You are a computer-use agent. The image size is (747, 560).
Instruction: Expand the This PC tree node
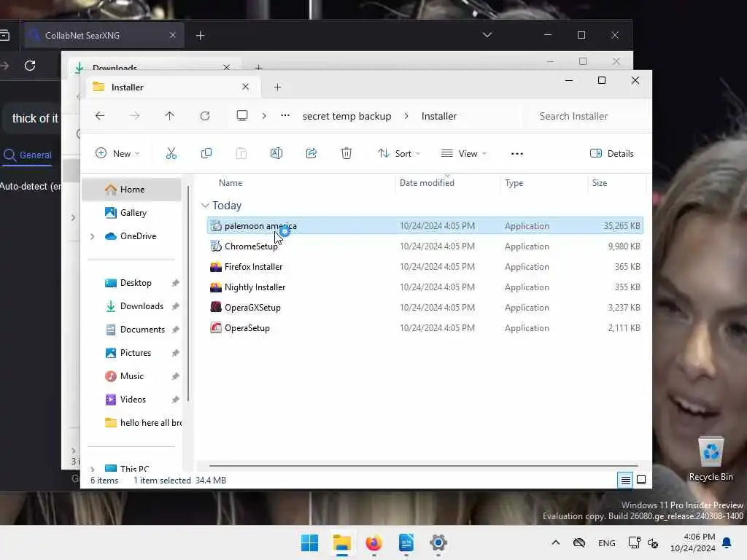(x=93, y=469)
